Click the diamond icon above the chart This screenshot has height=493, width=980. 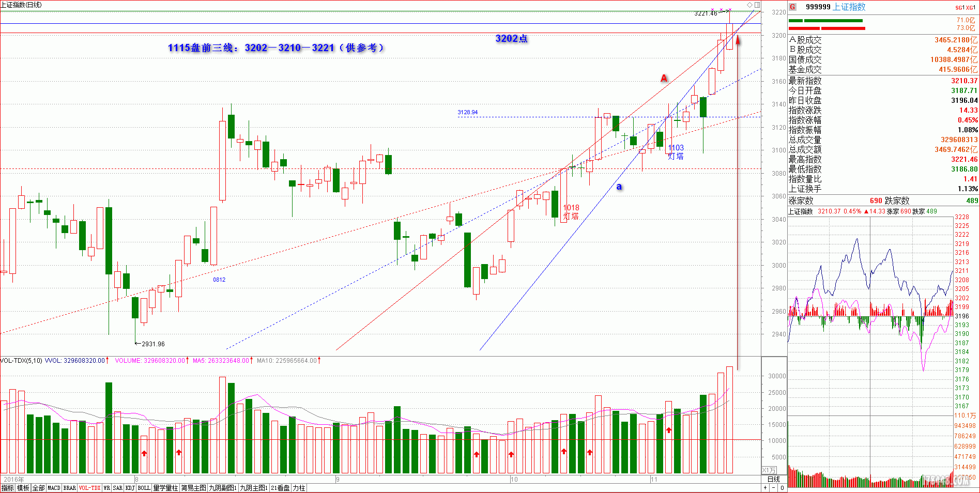click(x=750, y=5)
